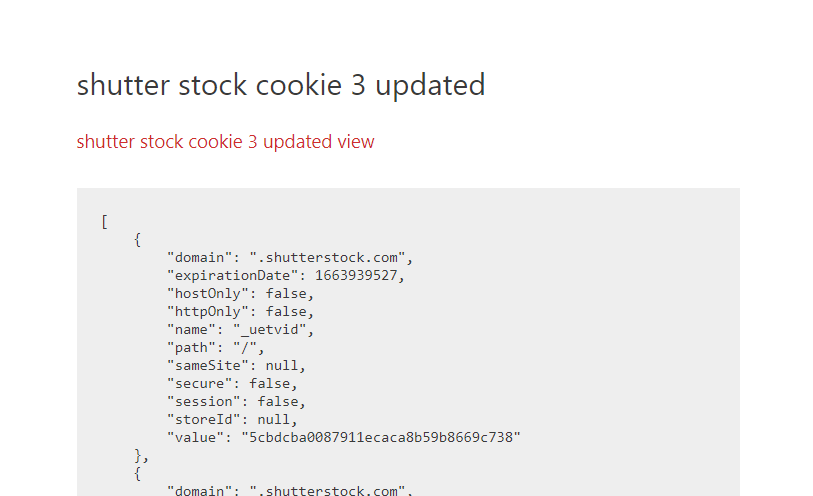The width and height of the screenshot is (813, 496).
Task: Click the opening square bracket in the code block
Action: pyautogui.click(x=105, y=222)
